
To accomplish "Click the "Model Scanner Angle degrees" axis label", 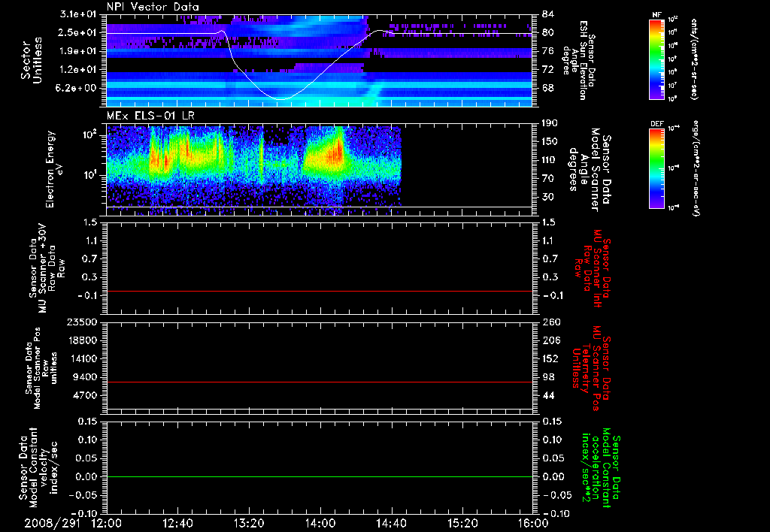I will tap(590, 170).
